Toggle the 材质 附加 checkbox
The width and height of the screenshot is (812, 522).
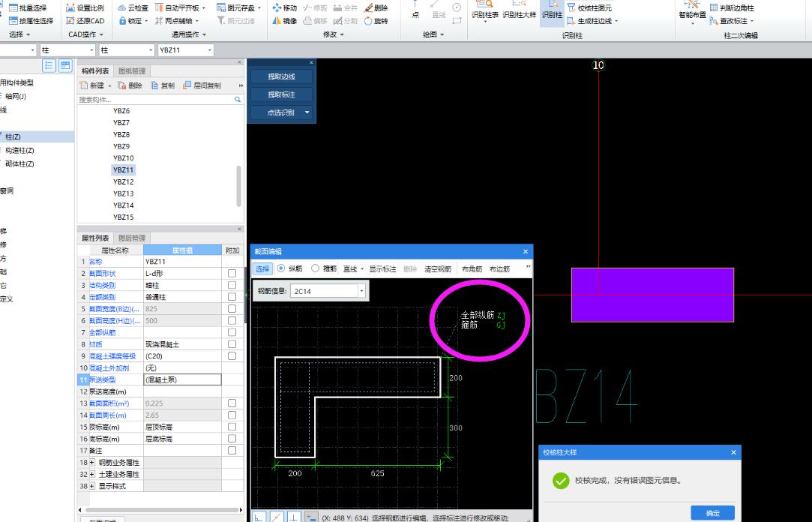232,343
